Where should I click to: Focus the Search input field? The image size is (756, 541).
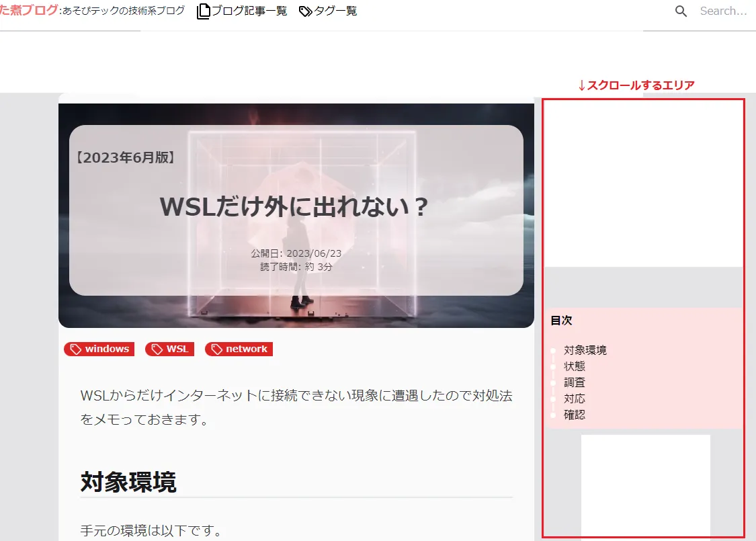[723, 11]
